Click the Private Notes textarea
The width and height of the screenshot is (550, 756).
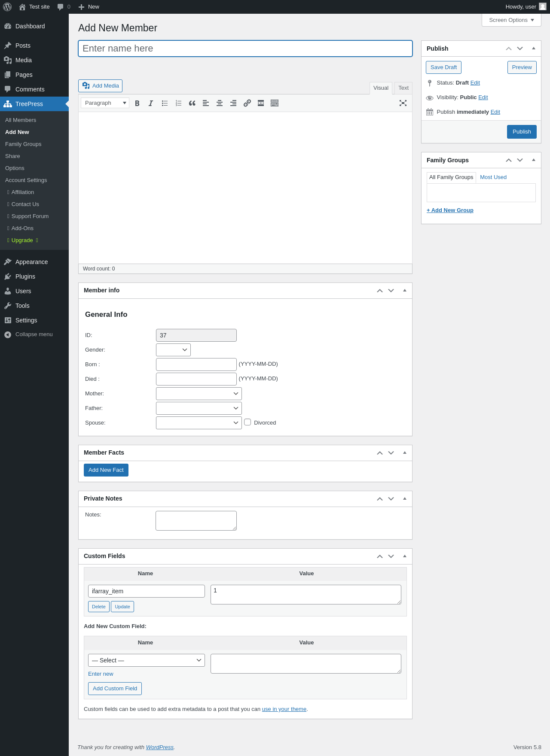(196, 521)
